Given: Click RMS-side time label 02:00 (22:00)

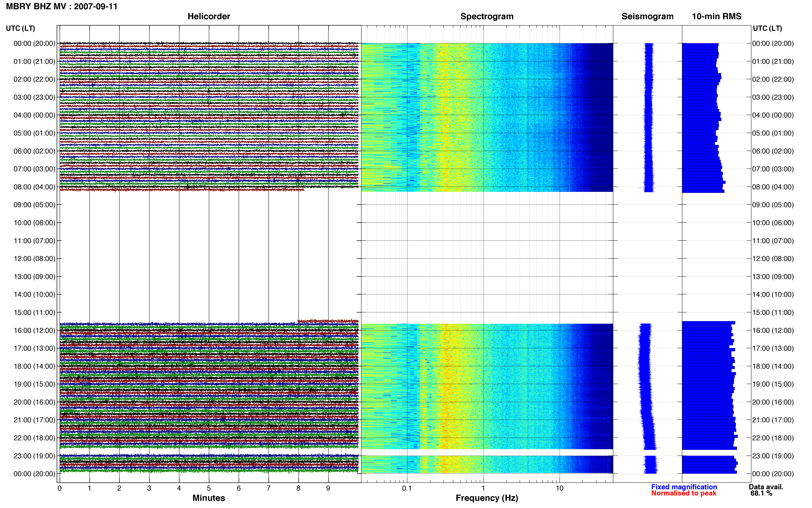Looking at the screenshot, I should tap(773, 79).
